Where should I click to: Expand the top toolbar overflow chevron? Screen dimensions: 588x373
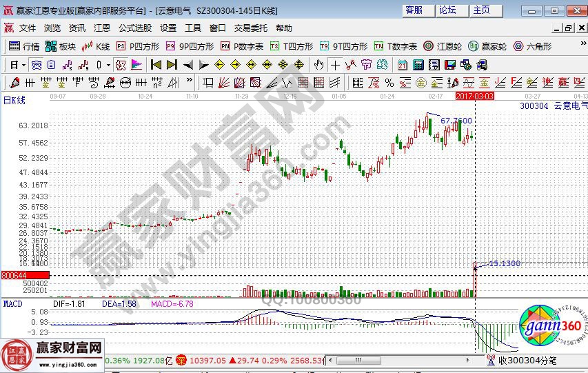point(583,43)
